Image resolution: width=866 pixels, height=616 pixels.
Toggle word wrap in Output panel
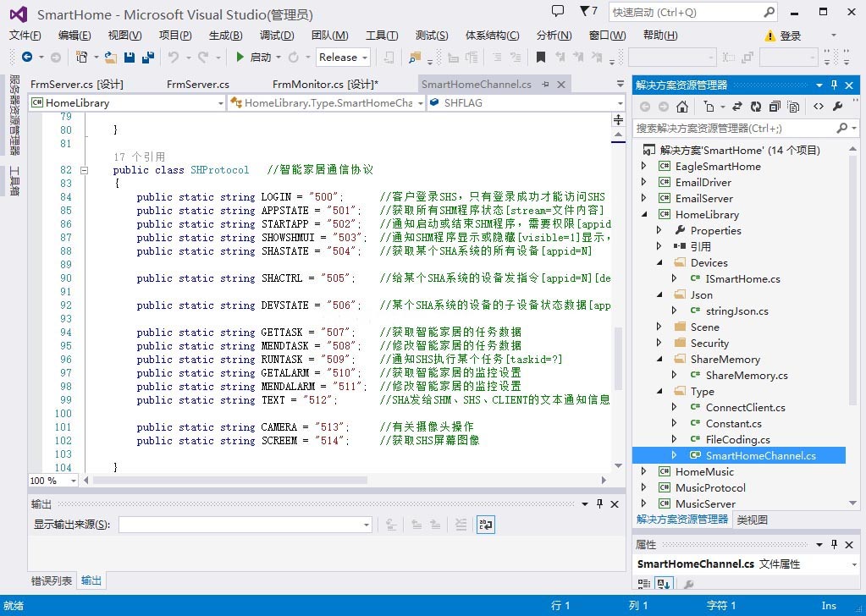485,525
